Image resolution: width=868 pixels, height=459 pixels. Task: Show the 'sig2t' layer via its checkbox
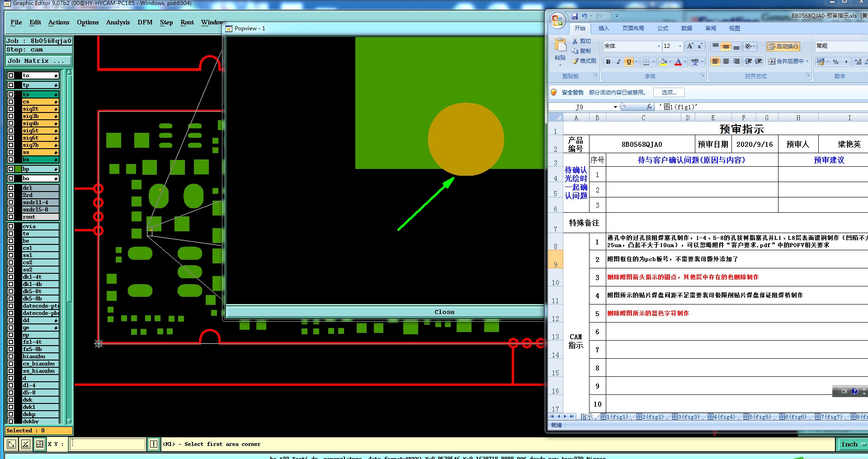[11, 109]
